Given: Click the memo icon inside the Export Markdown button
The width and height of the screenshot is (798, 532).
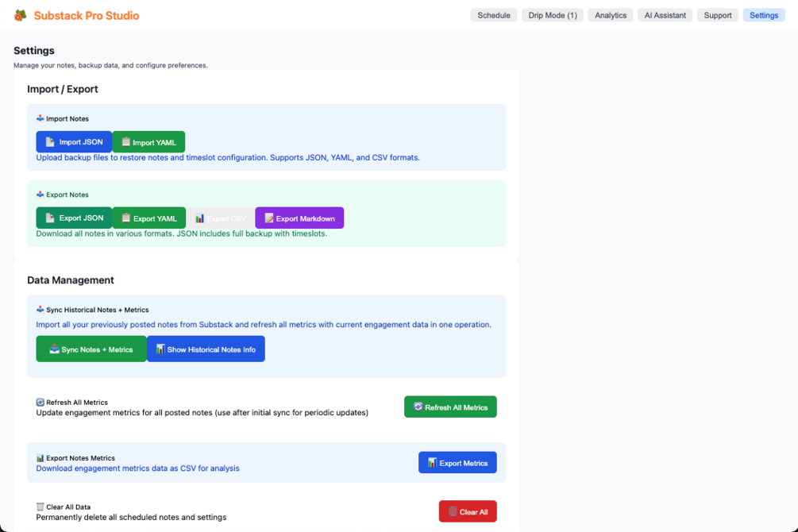Looking at the screenshot, I should click(269, 218).
